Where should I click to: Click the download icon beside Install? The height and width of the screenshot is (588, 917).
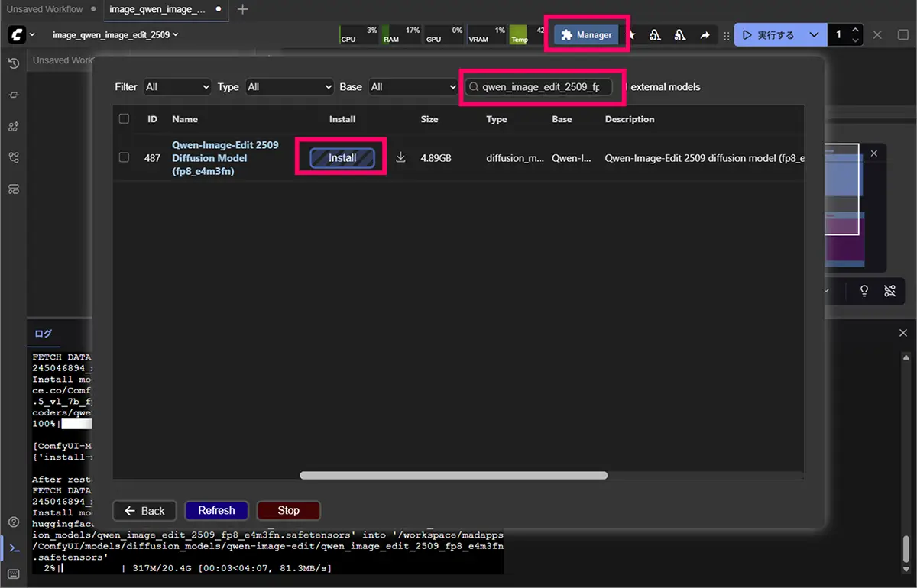[x=400, y=157]
